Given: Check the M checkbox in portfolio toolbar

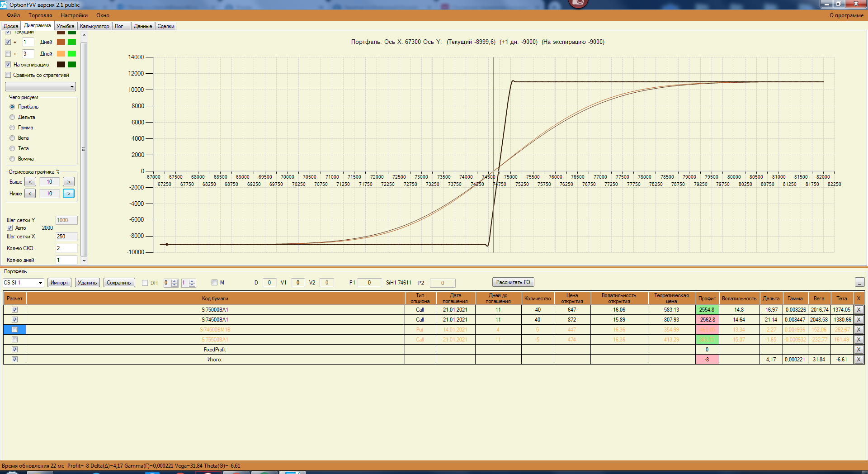Looking at the screenshot, I should pos(215,283).
